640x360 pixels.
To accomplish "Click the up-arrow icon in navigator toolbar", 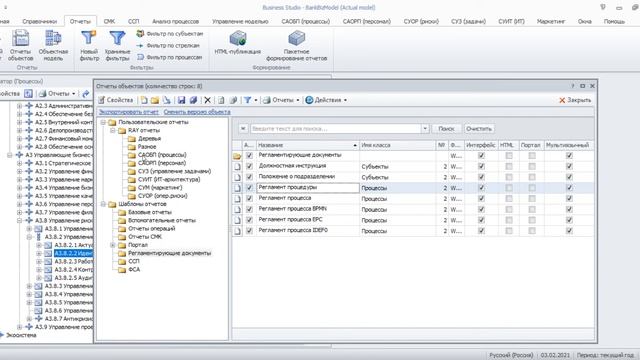I will tap(28, 93).
